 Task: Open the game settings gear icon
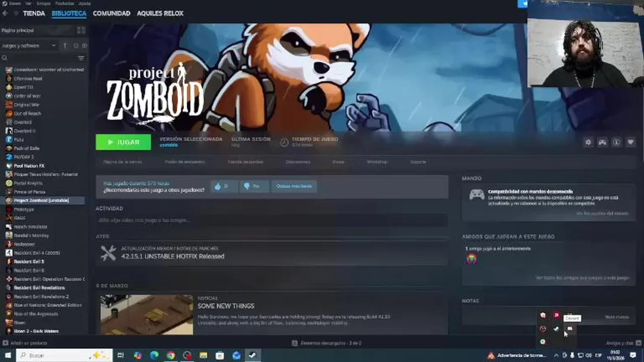(x=588, y=142)
